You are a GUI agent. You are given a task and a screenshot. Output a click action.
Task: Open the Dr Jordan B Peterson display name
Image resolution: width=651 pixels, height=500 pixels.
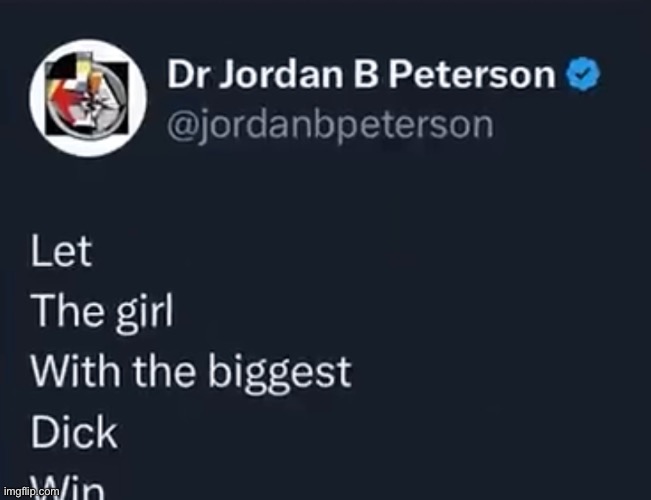pyautogui.click(x=361, y=74)
